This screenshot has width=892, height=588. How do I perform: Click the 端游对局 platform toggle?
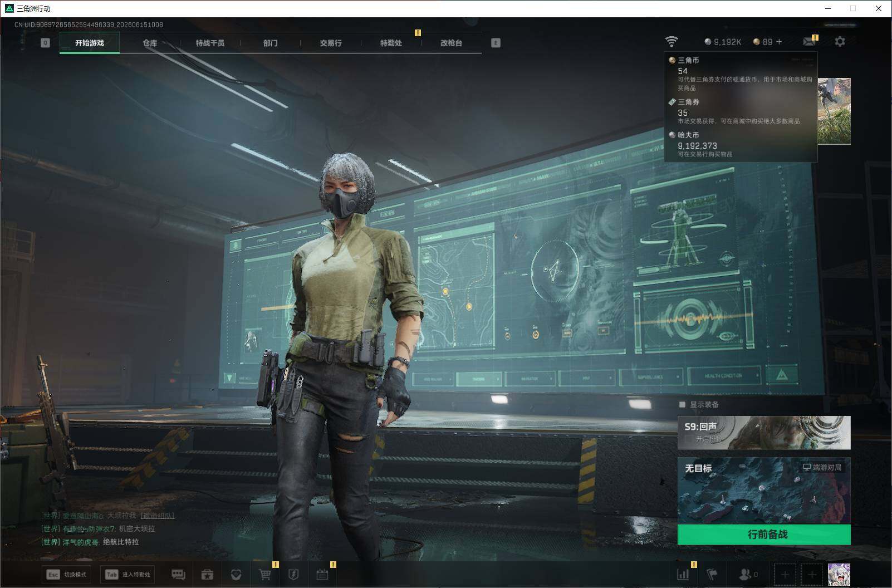822,467
